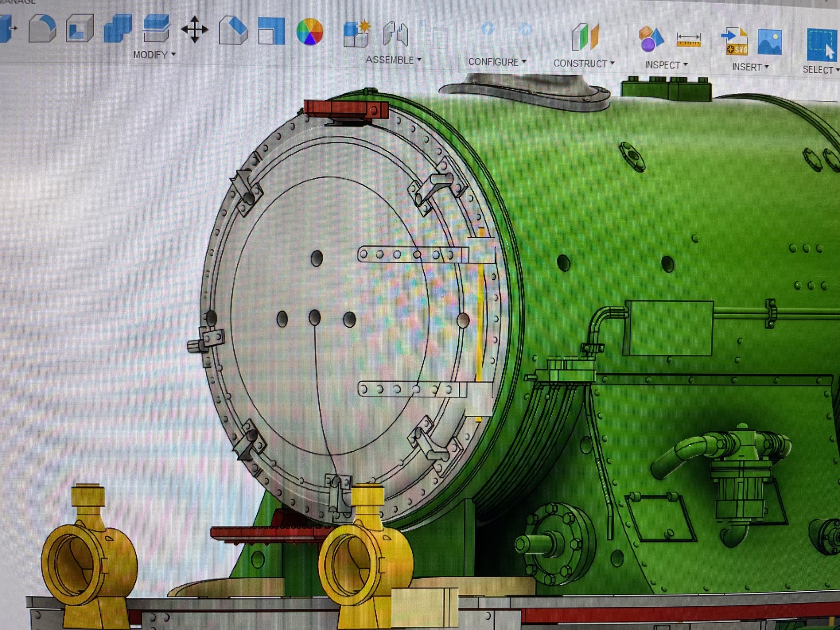Select the red bracket atop the smokebox
The width and height of the screenshot is (840, 630).
[346, 110]
